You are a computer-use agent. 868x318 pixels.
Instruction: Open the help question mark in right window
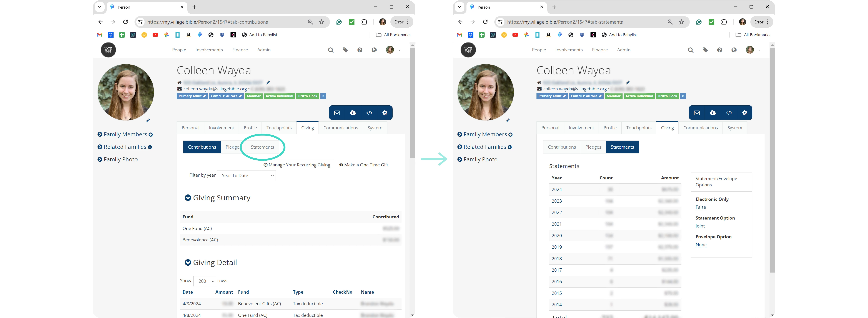[720, 50]
